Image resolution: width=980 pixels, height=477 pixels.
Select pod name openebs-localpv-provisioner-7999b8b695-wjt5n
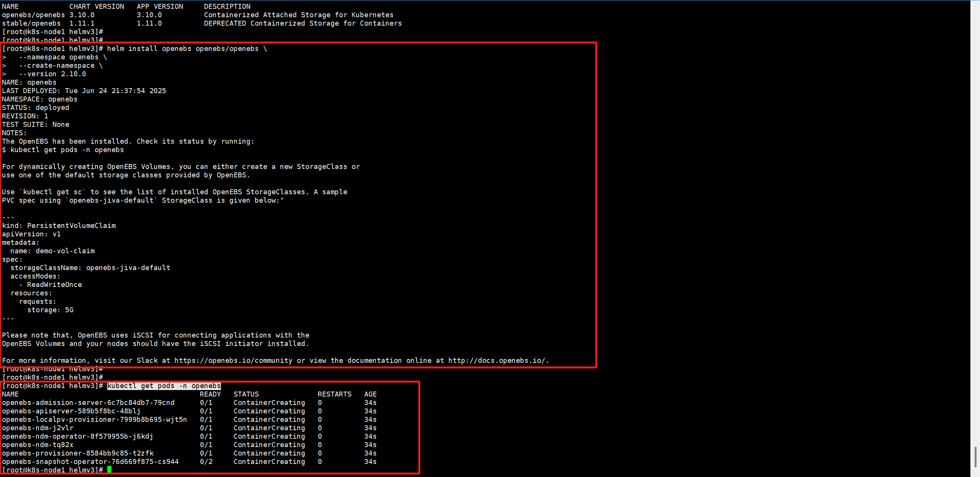tap(95, 420)
